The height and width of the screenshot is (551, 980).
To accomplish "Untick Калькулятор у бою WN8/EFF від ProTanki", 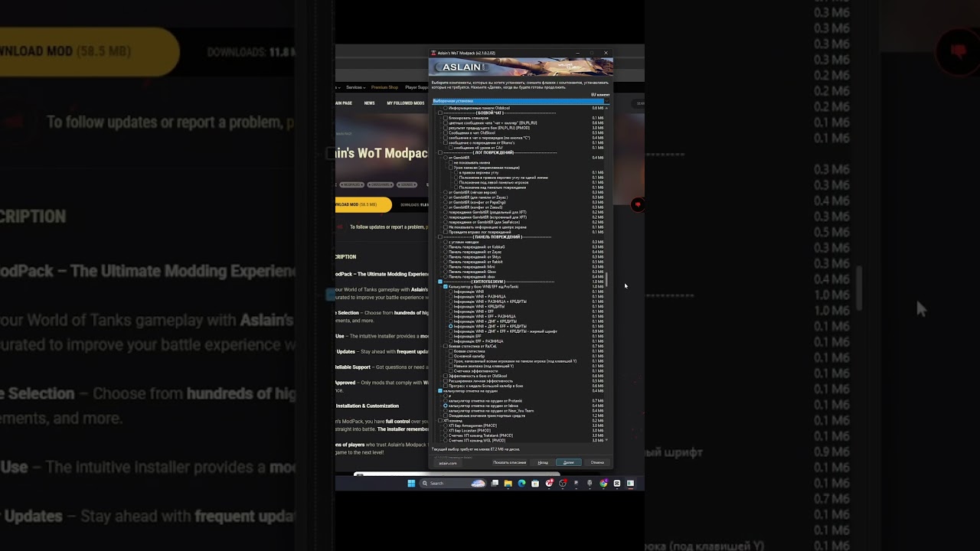I will 446,287.
